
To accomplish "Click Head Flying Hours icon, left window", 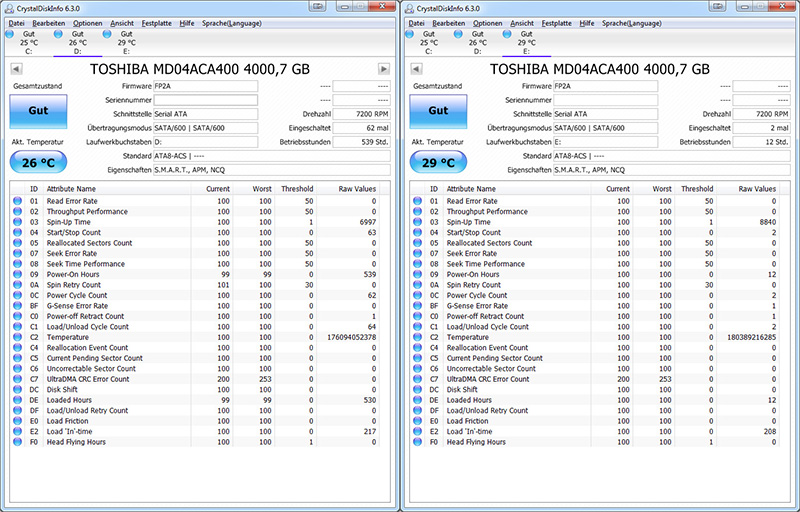I will [18, 442].
